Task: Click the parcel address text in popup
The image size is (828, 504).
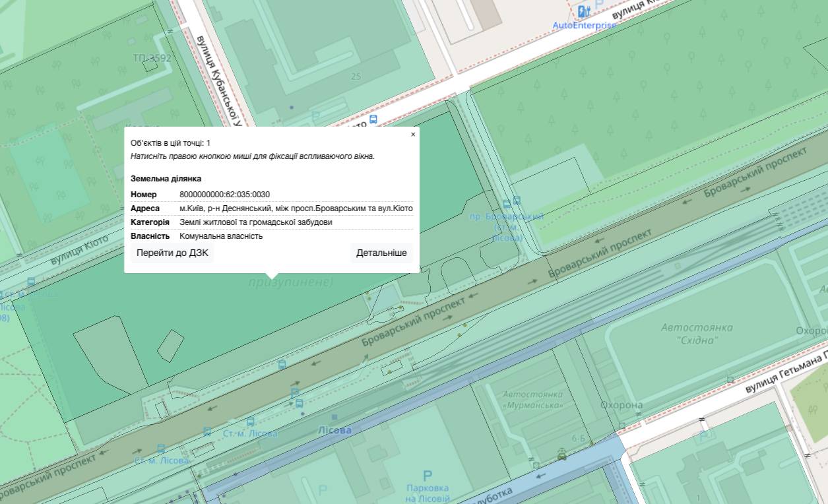Action: [296, 208]
